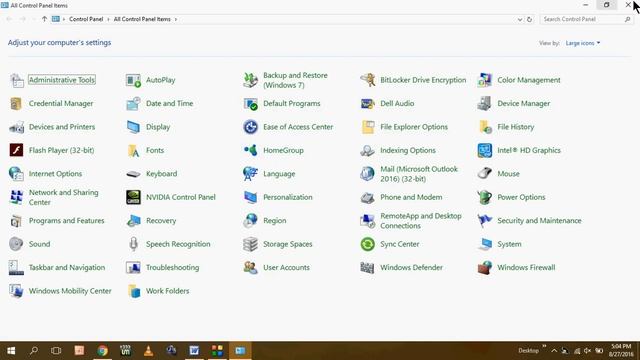Click the Sound speaker icon

point(16,244)
